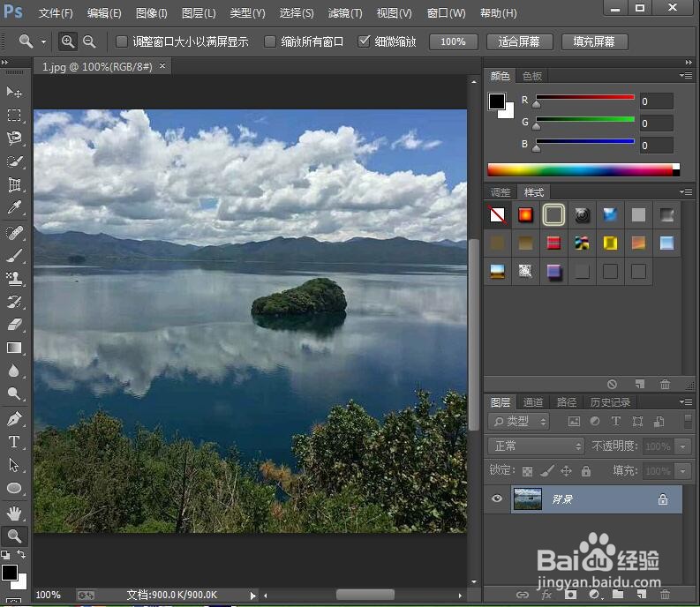Select the History Brush tool
The image size is (700, 607).
pos(14,302)
